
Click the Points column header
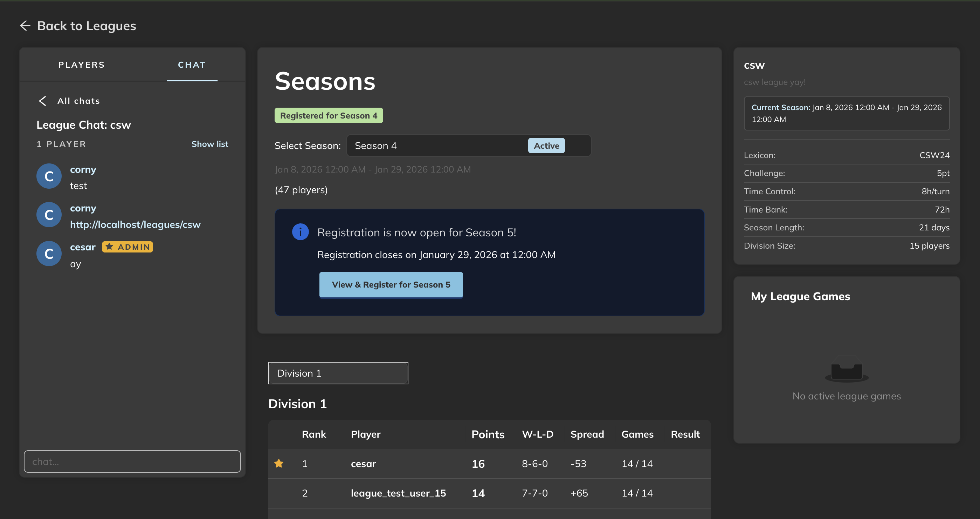(488, 434)
